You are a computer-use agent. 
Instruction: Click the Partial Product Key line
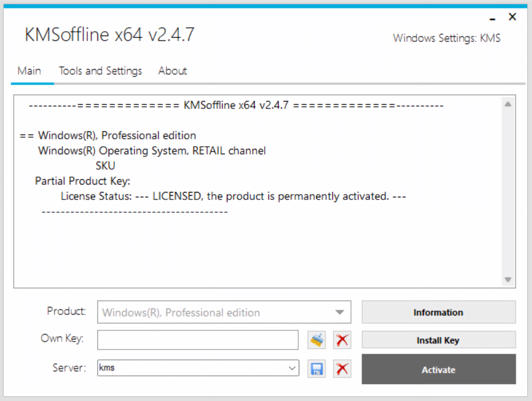(x=82, y=181)
